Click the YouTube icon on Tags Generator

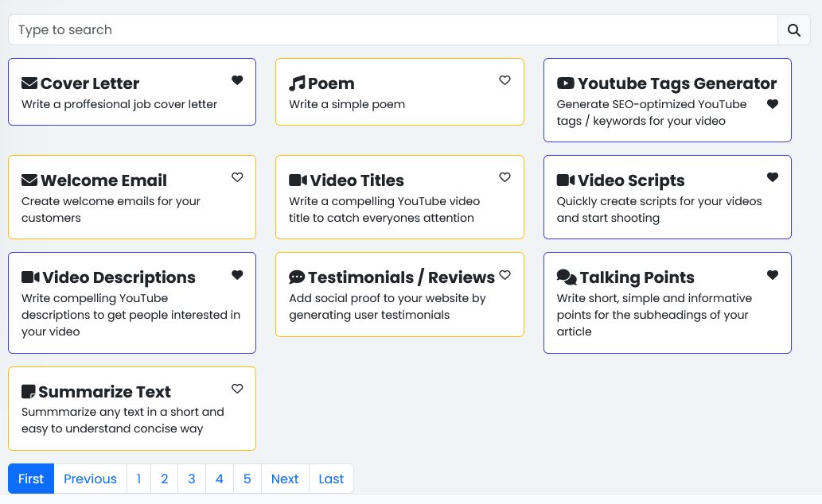tap(565, 83)
